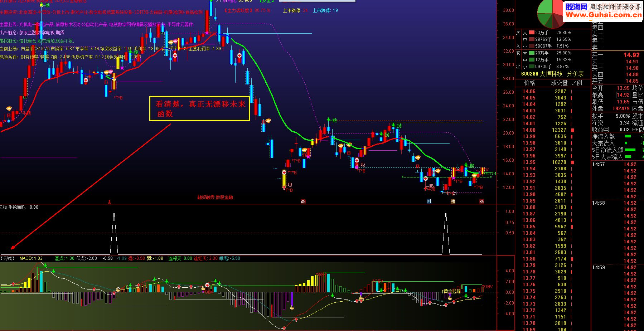Select the 13.85 price row with 5962
This screenshot has width=644, height=331.
tap(552, 227)
